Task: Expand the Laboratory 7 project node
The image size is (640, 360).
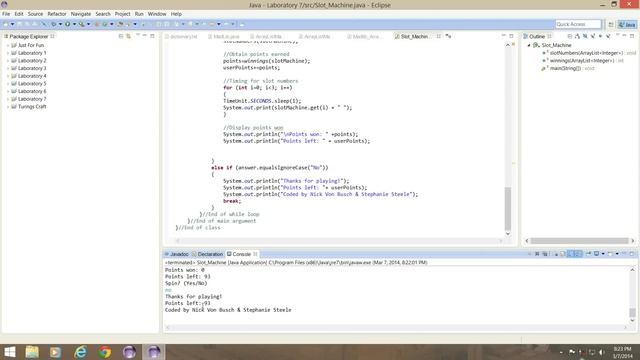Action: pyautogui.click(x=8, y=99)
